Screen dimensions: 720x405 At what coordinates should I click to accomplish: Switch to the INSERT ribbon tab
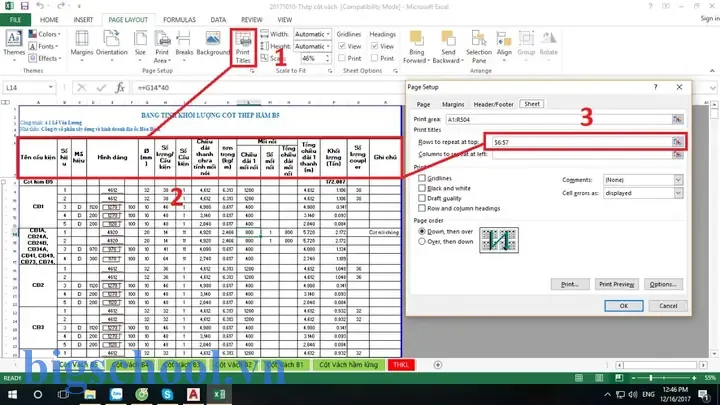tap(83, 20)
